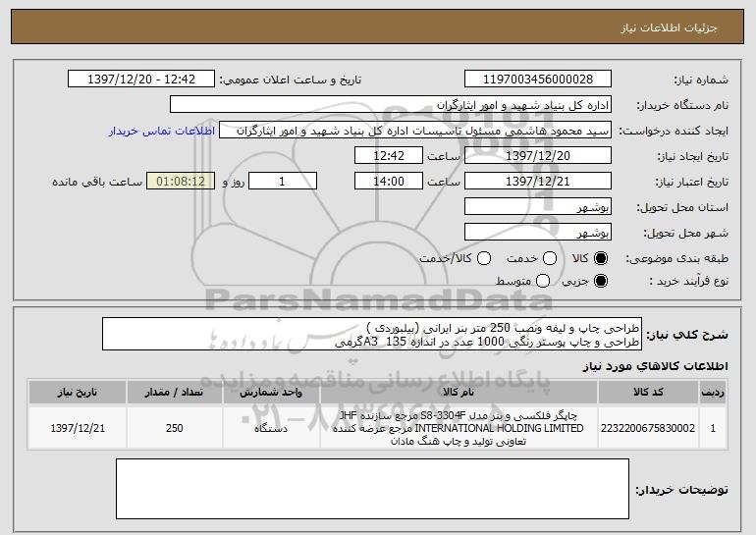Click the شرح کلی نیاز description box

click(x=372, y=334)
